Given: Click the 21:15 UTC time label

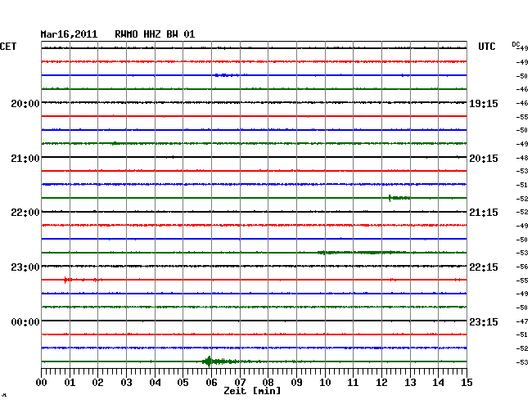Looking at the screenshot, I should click(484, 213).
